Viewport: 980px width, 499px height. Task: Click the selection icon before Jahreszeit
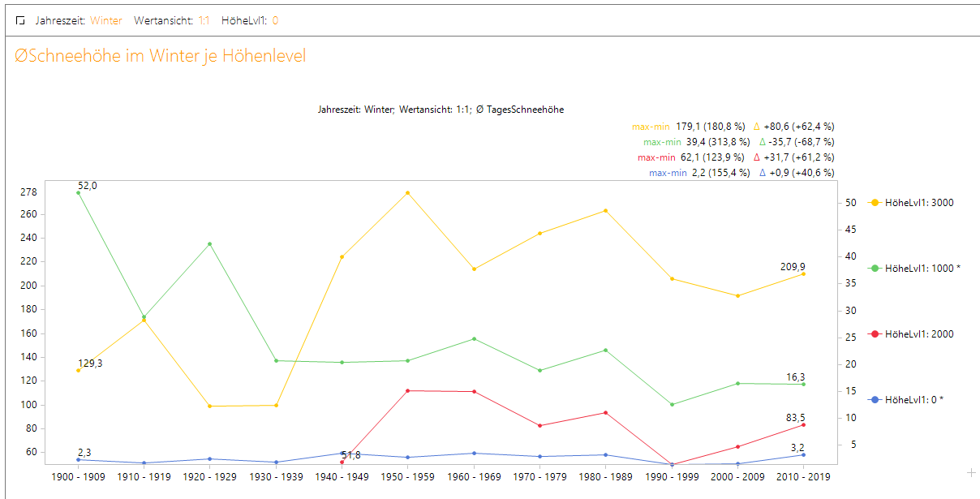(x=20, y=20)
